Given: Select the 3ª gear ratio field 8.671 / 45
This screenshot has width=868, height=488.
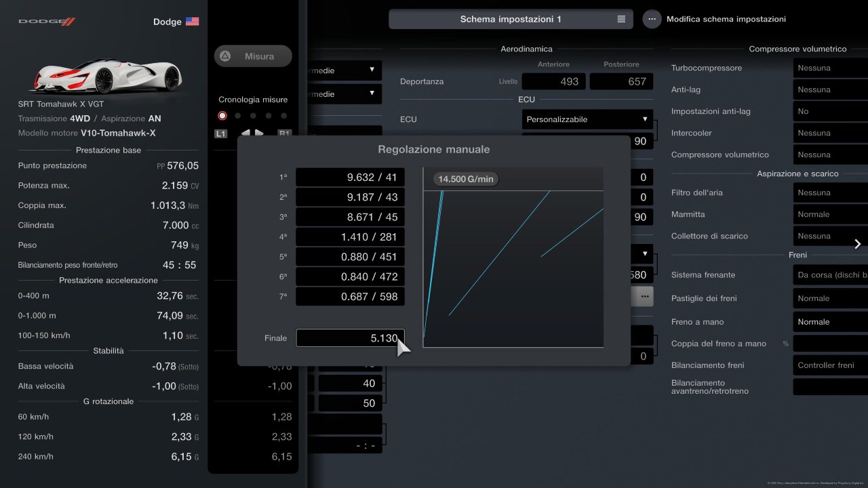Looking at the screenshot, I should [x=350, y=217].
